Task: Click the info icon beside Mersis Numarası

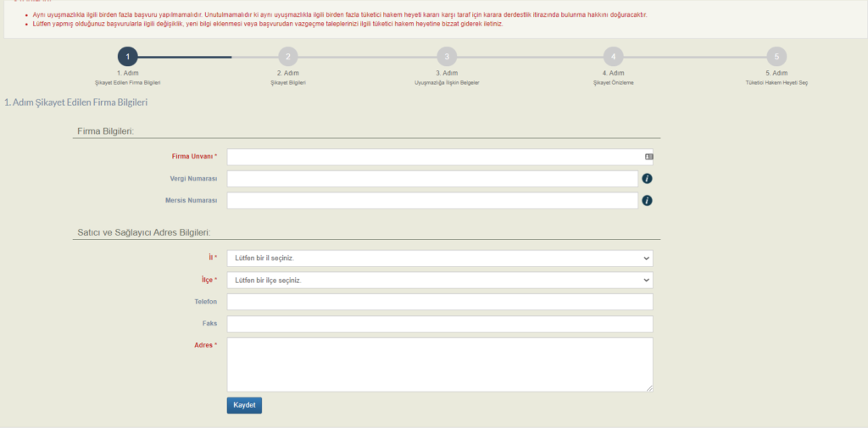Action: (x=647, y=201)
